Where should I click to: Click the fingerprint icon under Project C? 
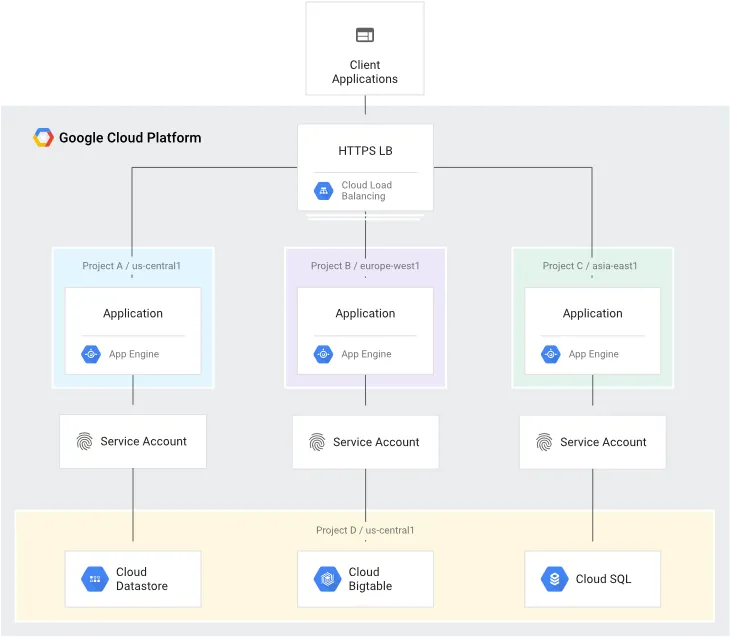pos(544,442)
